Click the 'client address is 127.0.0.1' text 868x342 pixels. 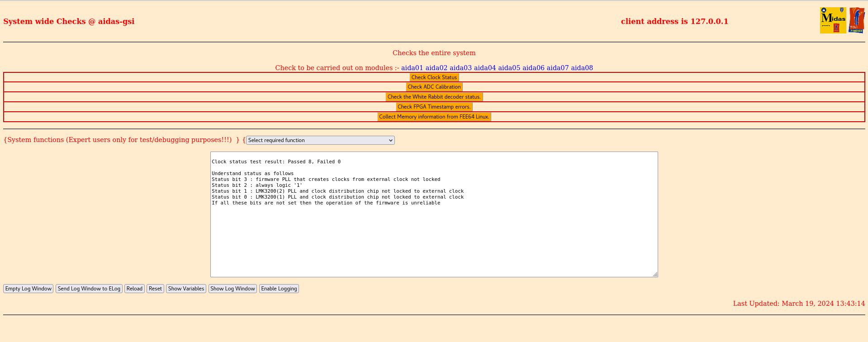click(674, 21)
